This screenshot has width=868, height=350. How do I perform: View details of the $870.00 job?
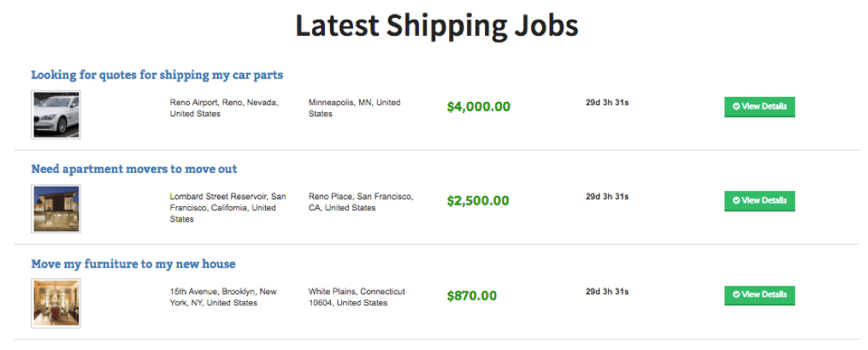759,294
